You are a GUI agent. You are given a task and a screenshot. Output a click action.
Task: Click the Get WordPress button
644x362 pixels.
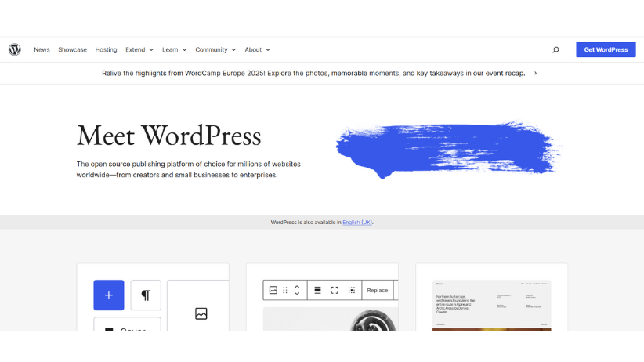606,49
